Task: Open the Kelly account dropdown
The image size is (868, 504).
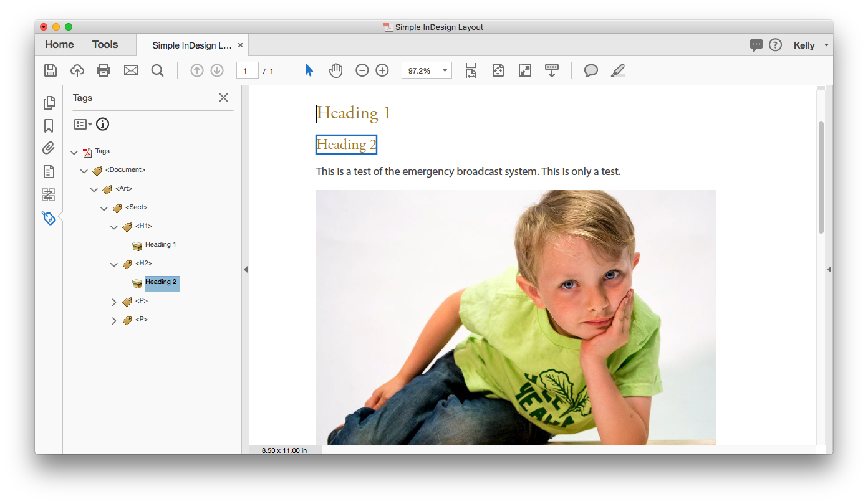Action: coord(811,45)
